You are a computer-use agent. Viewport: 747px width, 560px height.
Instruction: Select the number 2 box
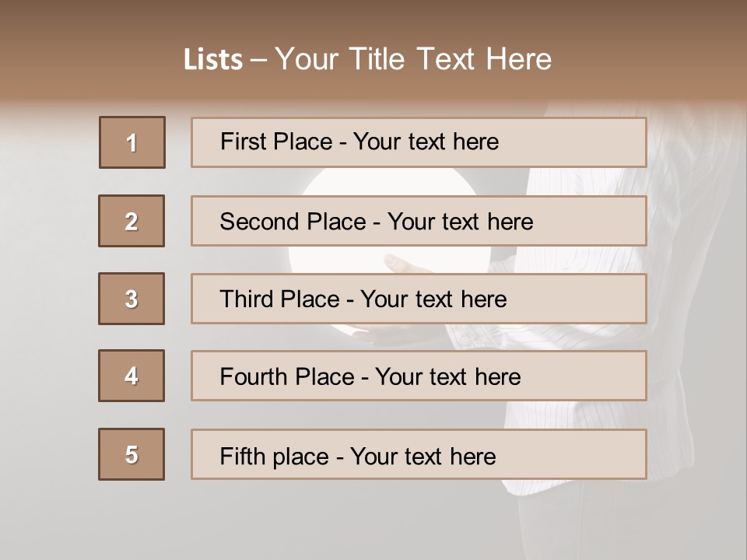click(132, 221)
